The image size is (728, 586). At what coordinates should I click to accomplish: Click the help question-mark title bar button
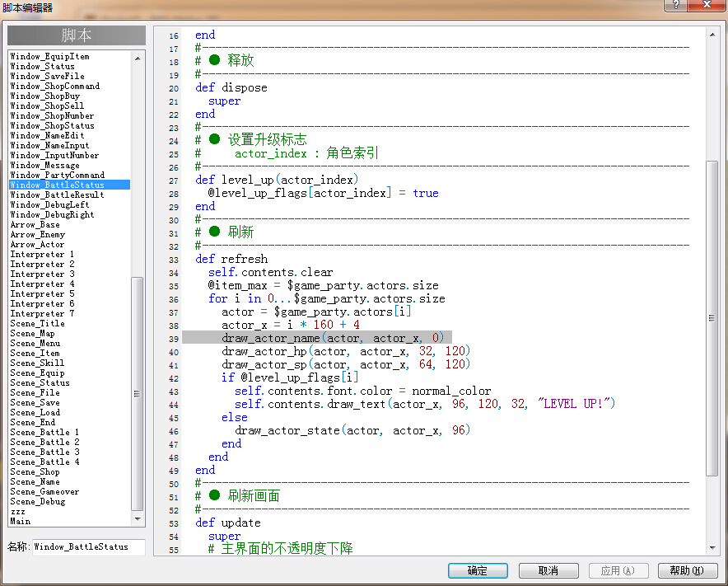[675, 5]
